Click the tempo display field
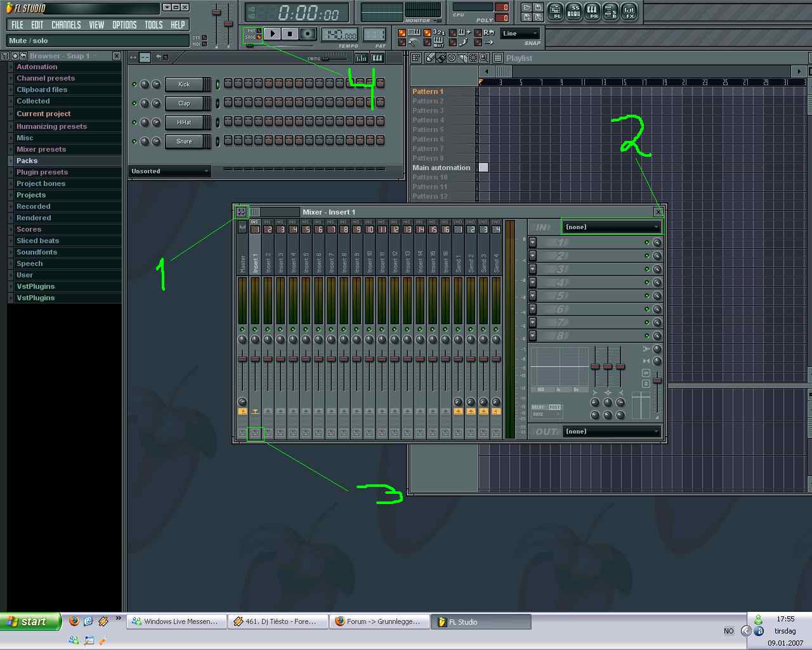Viewport: 812px width, 650px height. pos(340,34)
